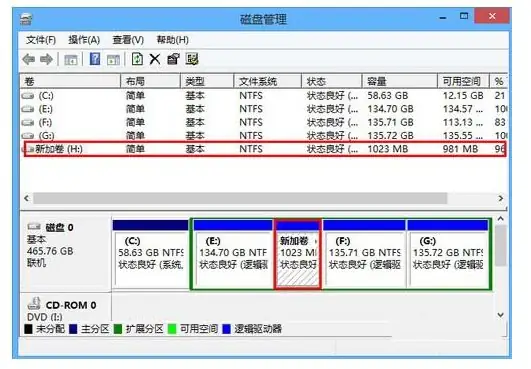Image resolution: width=531 pixels, height=369 pixels.
Task: Click the light green 可用空间 legend swatch
Action: (172, 329)
